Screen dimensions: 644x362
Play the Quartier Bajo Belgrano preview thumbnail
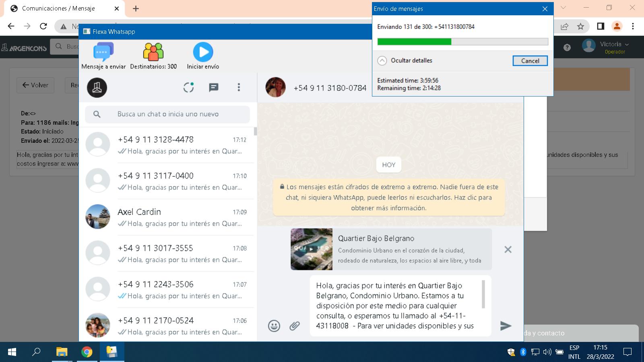point(312,249)
